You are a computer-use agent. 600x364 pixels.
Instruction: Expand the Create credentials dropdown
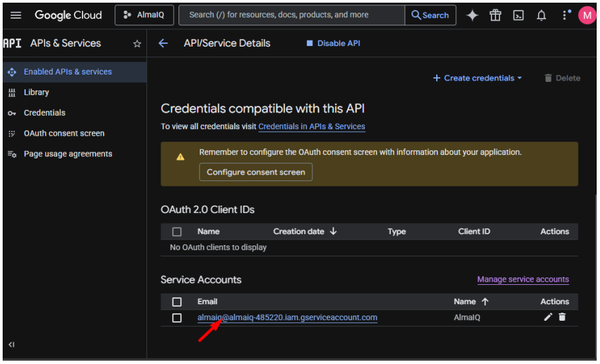pyautogui.click(x=477, y=78)
